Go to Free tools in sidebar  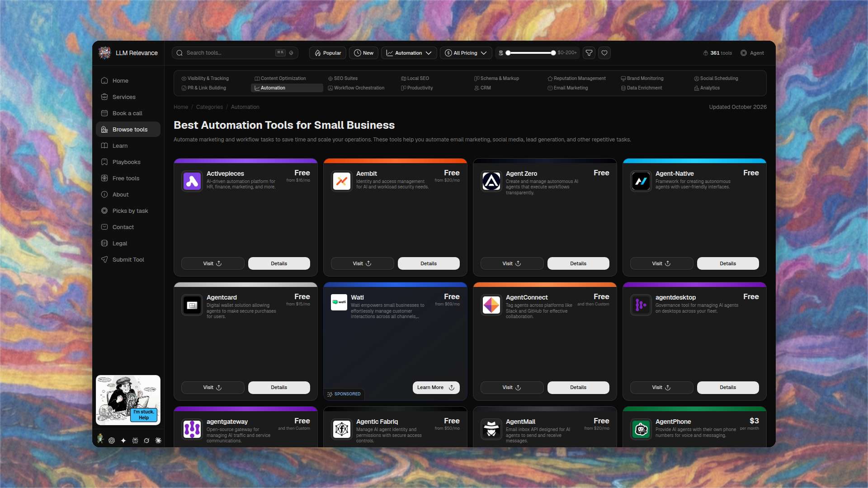click(x=128, y=178)
